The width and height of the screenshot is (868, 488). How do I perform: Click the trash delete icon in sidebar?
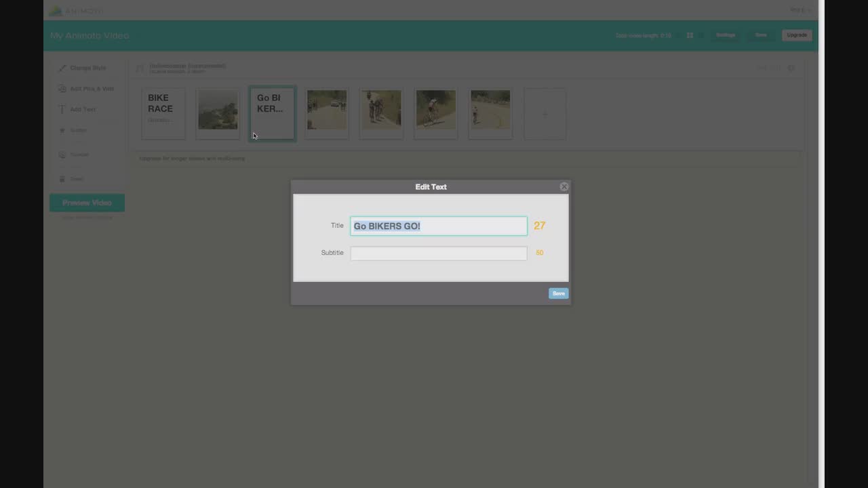[x=62, y=179]
